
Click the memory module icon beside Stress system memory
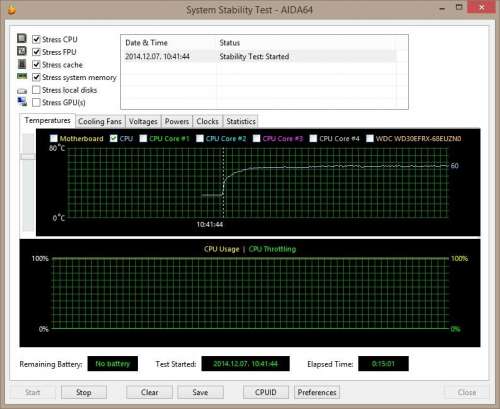pos(22,76)
